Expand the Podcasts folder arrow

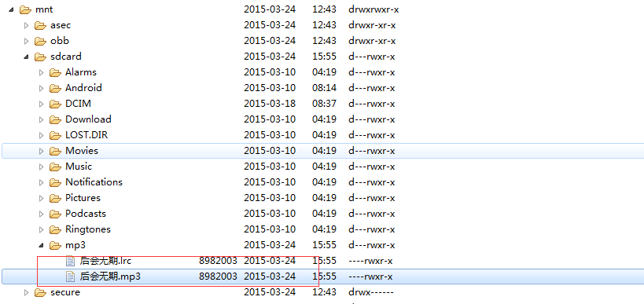(x=41, y=214)
